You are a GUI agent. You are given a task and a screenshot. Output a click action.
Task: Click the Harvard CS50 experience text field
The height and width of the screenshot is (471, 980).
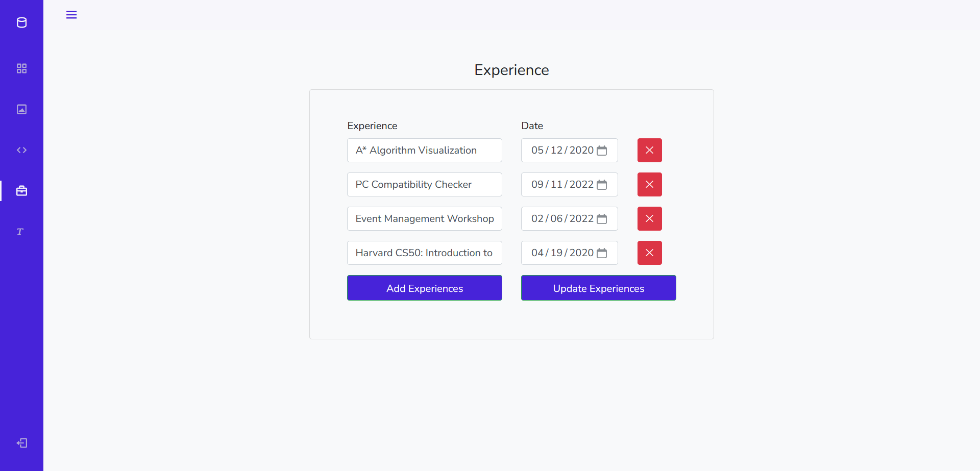(x=424, y=253)
